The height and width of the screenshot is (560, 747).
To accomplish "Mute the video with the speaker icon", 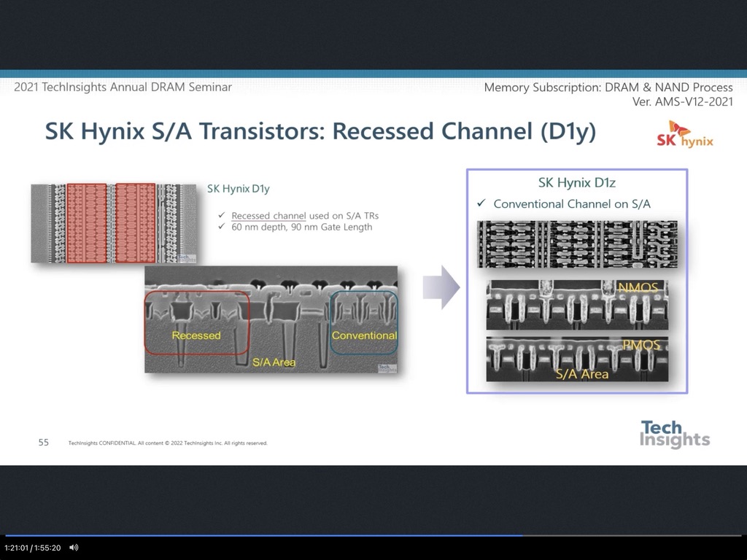I will pyautogui.click(x=74, y=548).
